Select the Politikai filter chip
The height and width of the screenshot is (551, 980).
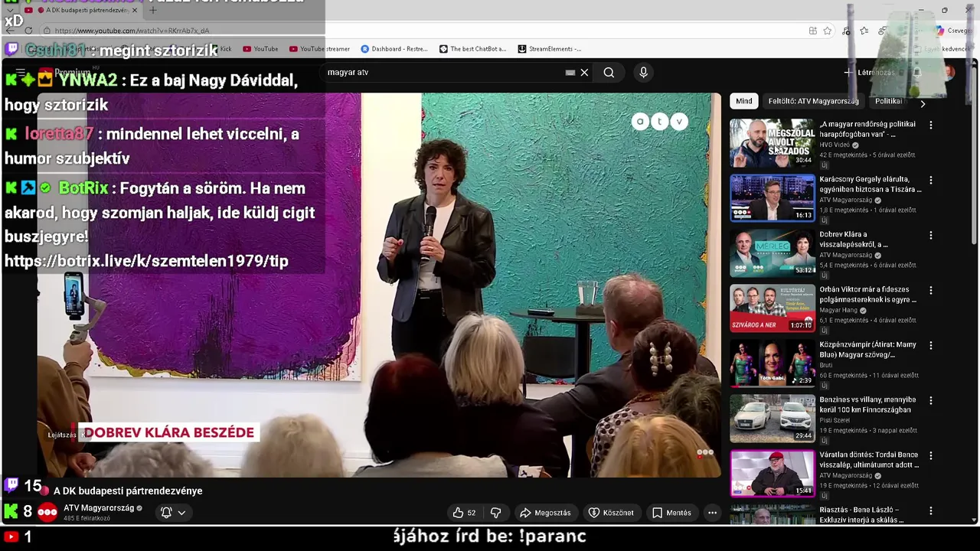888,101
